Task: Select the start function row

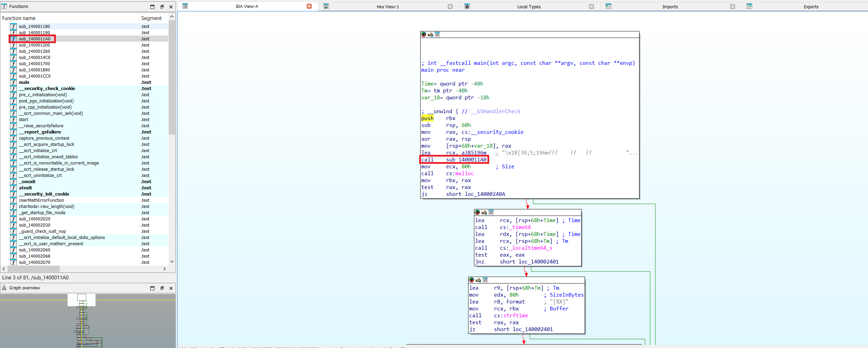Action: click(x=84, y=120)
